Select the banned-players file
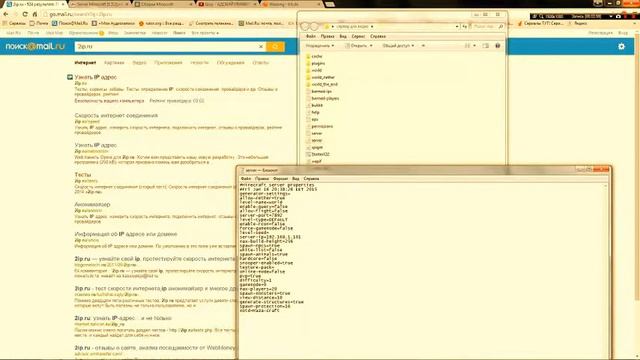 point(322,98)
